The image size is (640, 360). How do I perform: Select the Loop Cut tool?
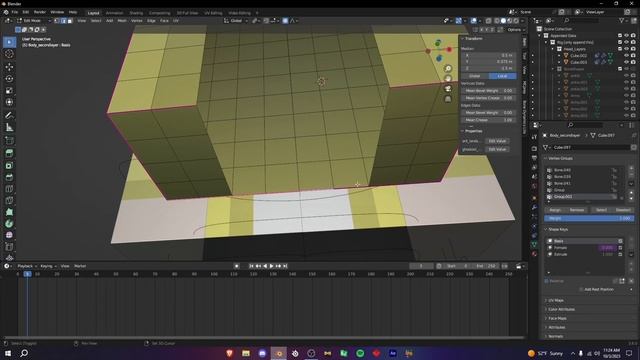(9, 189)
